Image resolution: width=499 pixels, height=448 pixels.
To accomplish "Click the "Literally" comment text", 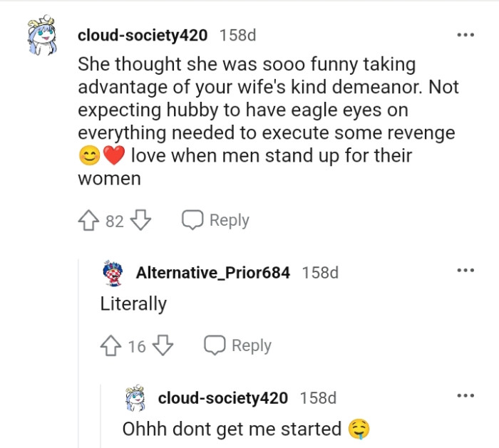I will [133, 304].
